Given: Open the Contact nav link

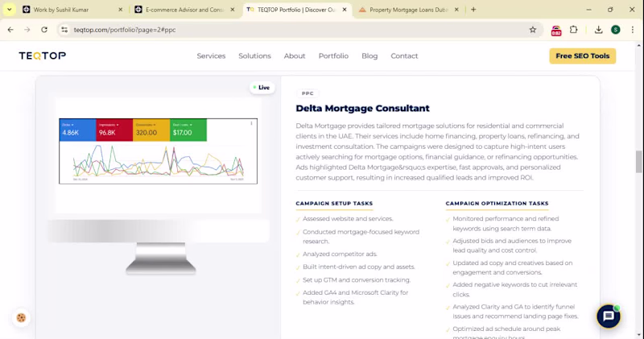Looking at the screenshot, I should [x=404, y=56].
